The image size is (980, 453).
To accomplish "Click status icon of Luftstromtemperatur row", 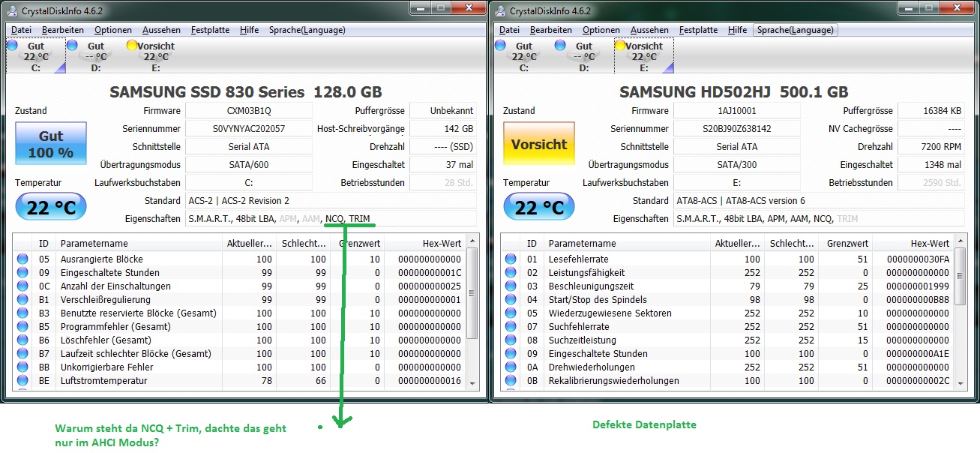I will point(22,380).
